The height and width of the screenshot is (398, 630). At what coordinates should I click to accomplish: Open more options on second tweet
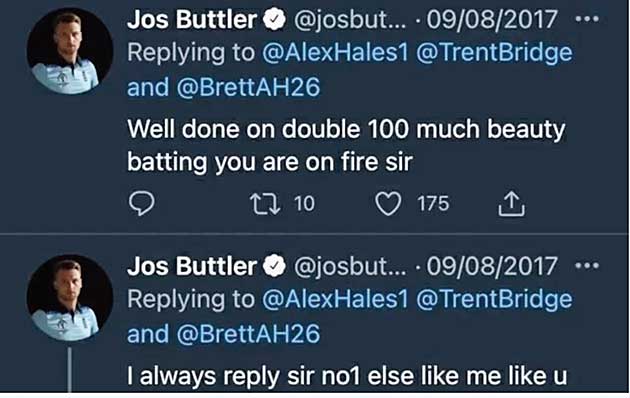[x=587, y=265]
